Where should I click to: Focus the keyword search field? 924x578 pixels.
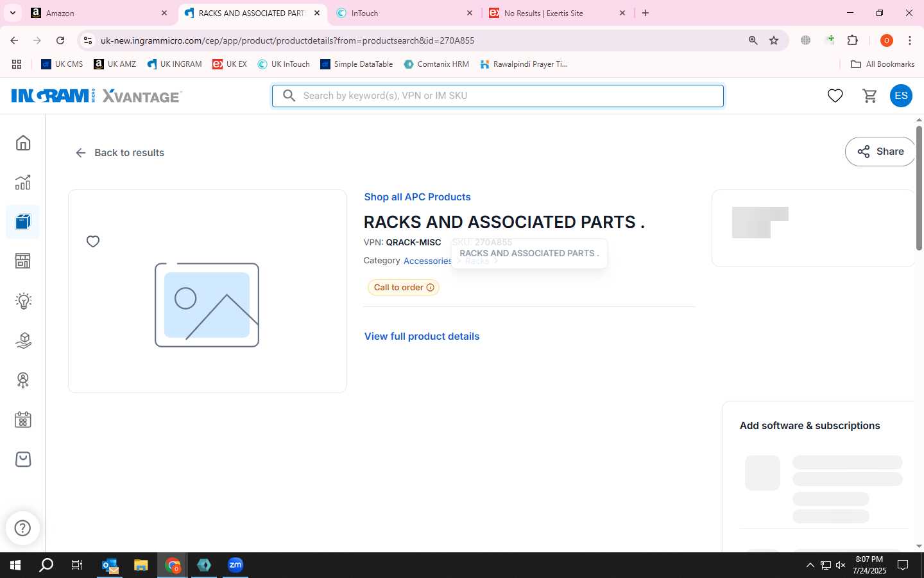pos(498,96)
